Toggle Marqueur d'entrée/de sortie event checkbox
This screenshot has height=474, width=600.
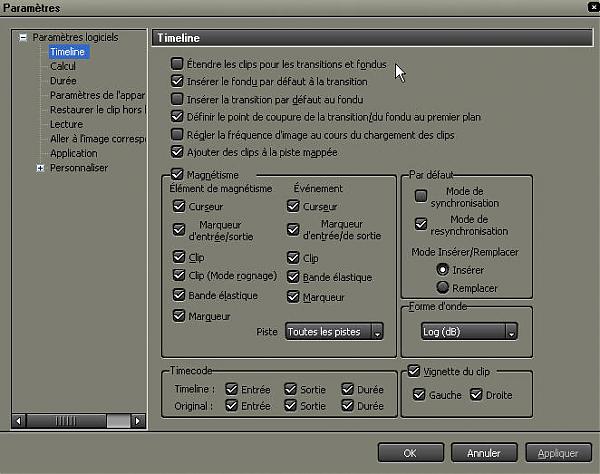pos(293,230)
